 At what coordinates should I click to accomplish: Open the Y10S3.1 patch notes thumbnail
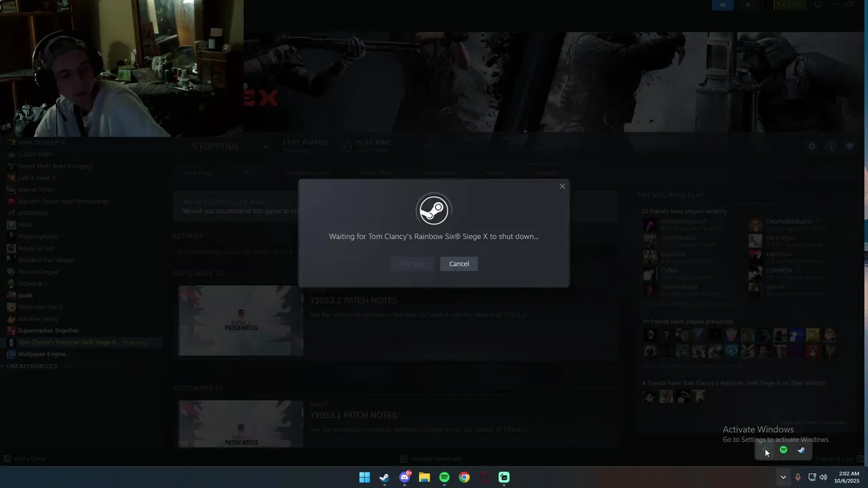point(241,424)
